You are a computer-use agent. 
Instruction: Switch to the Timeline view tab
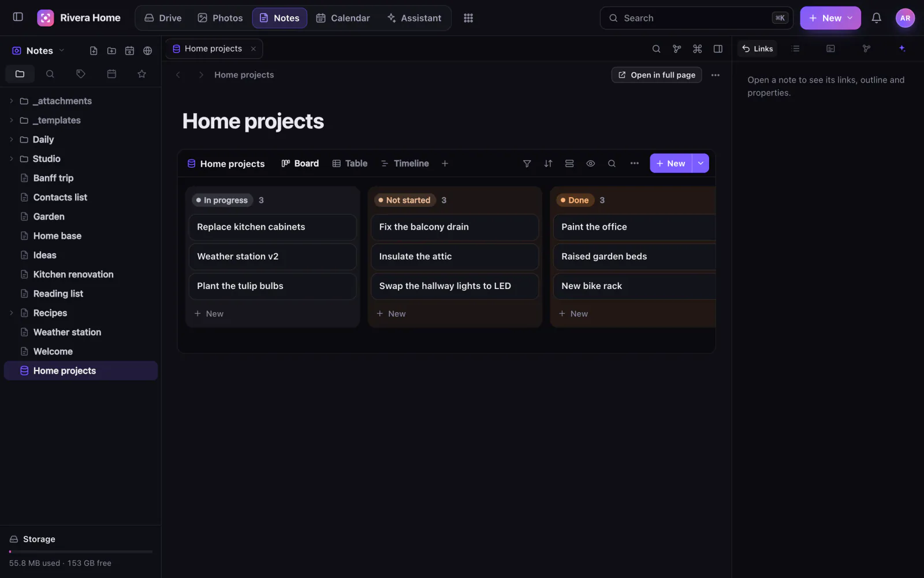(x=405, y=164)
